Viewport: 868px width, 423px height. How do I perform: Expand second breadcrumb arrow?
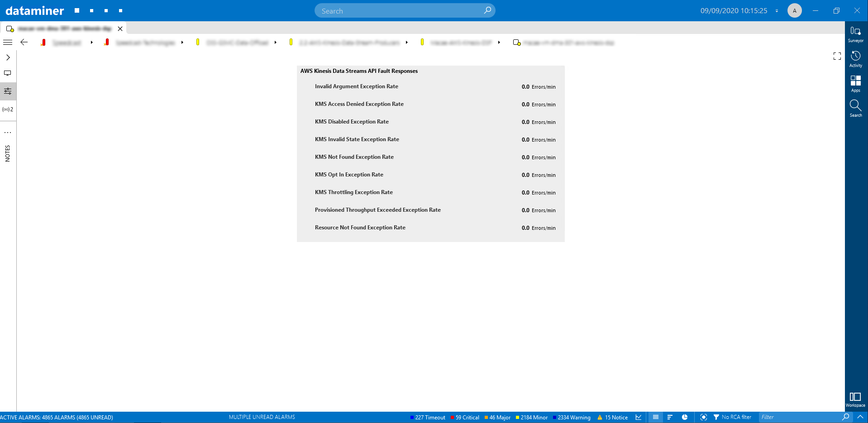(x=182, y=43)
